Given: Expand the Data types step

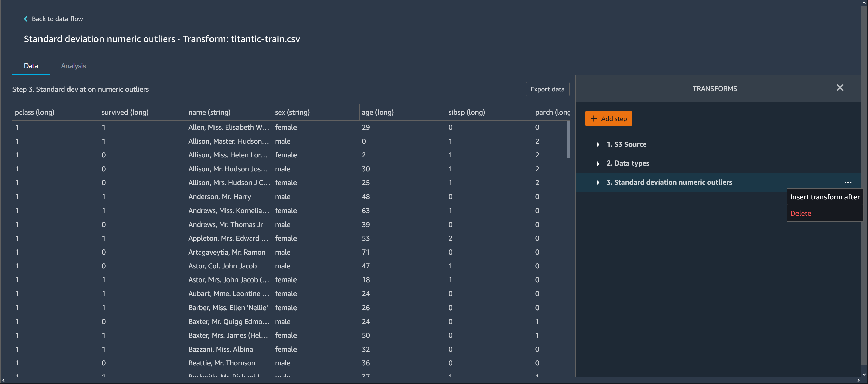Looking at the screenshot, I should pos(598,163).
